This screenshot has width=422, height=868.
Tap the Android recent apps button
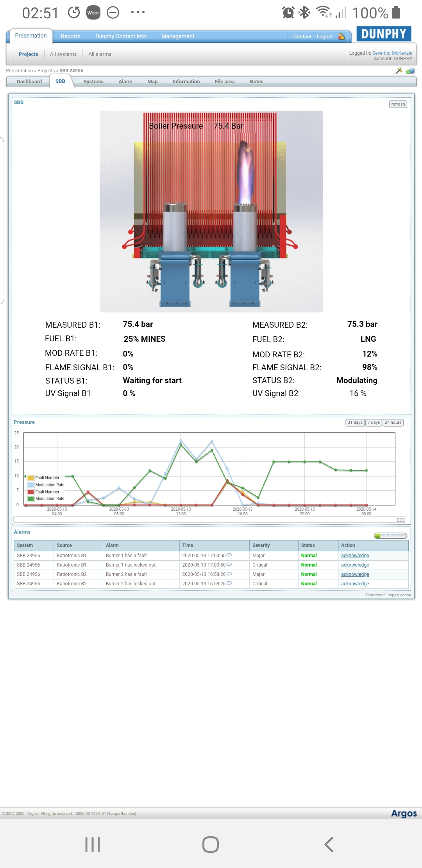coord(93,845)
